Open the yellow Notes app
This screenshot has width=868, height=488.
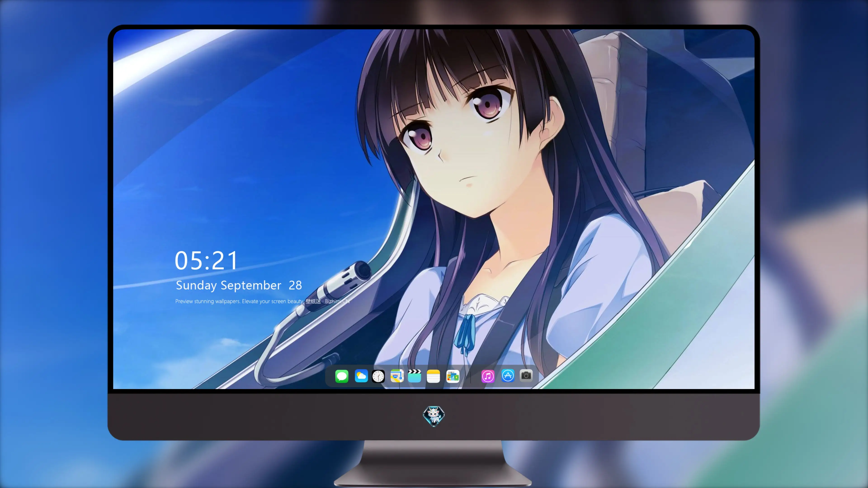433,376
